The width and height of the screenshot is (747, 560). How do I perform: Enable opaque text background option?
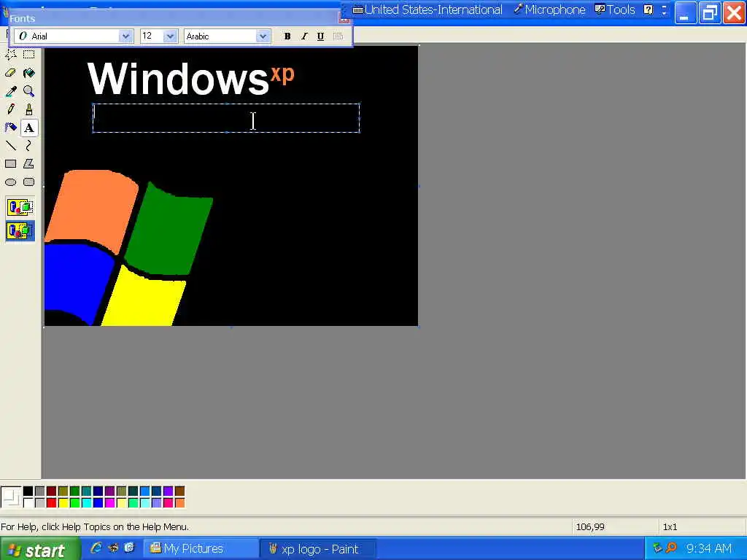(x=20, y=208)
